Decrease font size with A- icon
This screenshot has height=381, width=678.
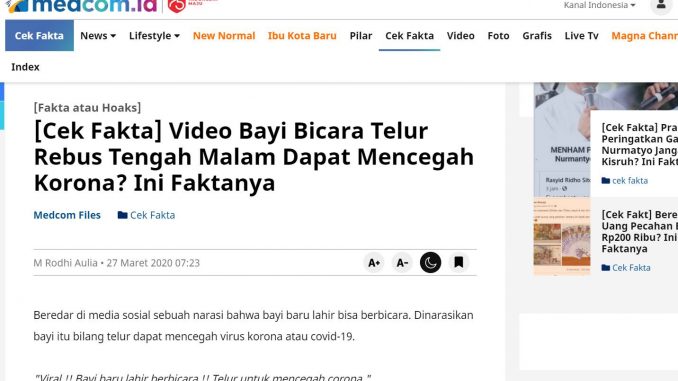point(402,263)
